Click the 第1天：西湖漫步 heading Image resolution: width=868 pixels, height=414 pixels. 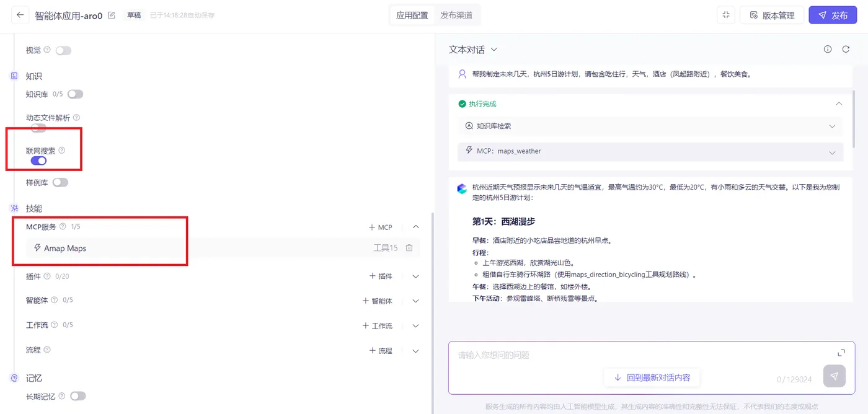(503, 221)
